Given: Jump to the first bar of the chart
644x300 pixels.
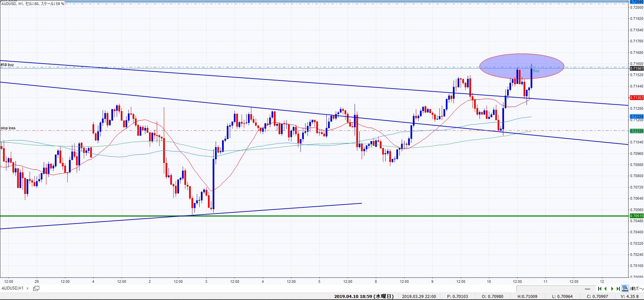Looking at the screenshot, I should (x=600, y=289).
